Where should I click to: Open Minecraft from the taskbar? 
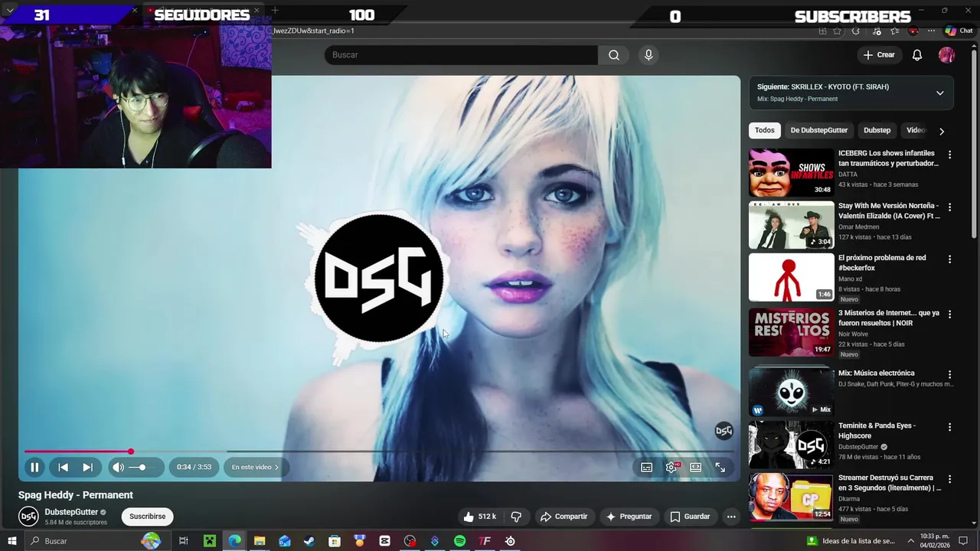209,541
